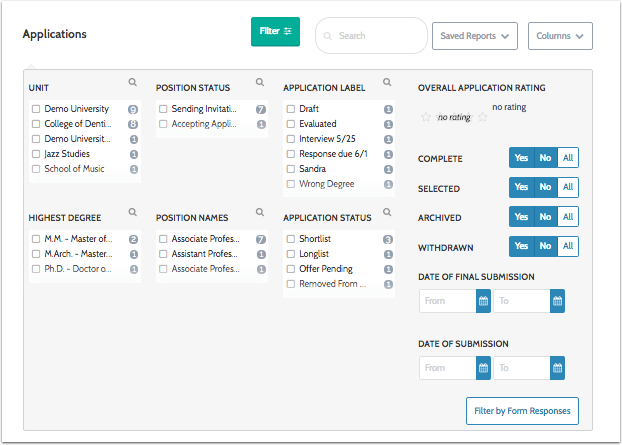
Task: Set Withdrawn filter to Yes
Action: tap(522, 246)
